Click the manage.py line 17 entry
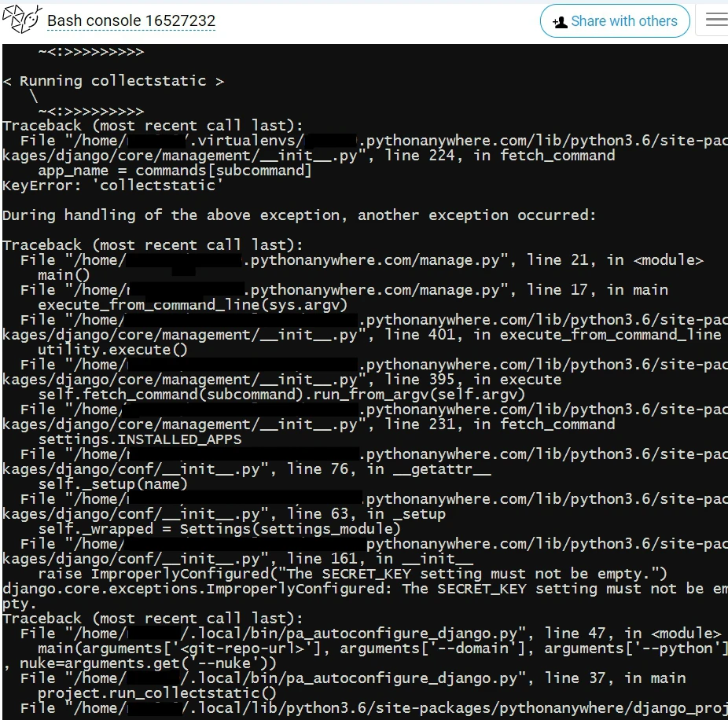Screen dimensions: 728x720 point(344,290)
